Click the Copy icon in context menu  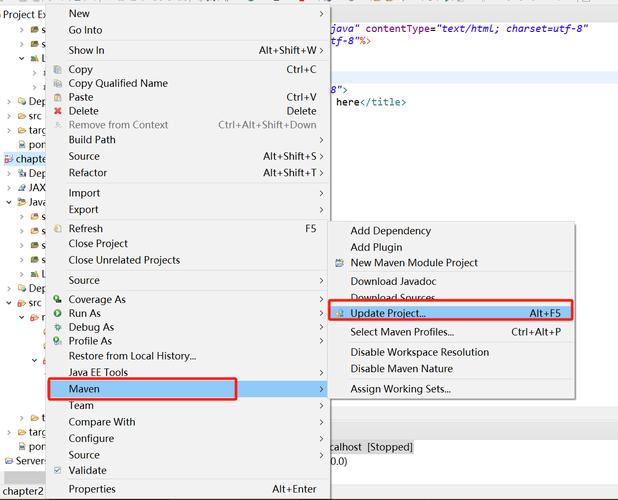pos(57,70)
